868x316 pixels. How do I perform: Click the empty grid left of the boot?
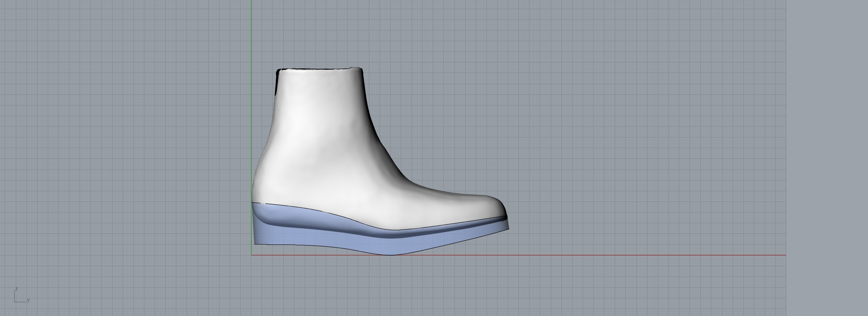pos(138,158)
